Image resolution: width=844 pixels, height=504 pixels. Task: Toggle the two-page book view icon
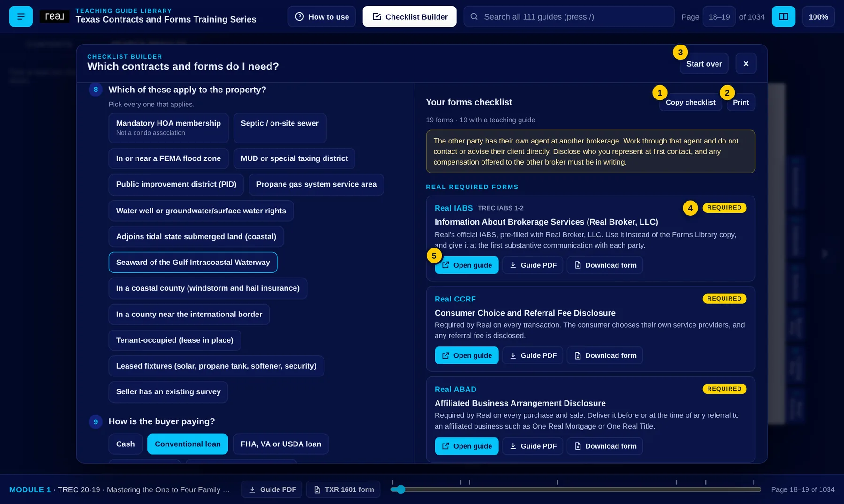(784, 16)
